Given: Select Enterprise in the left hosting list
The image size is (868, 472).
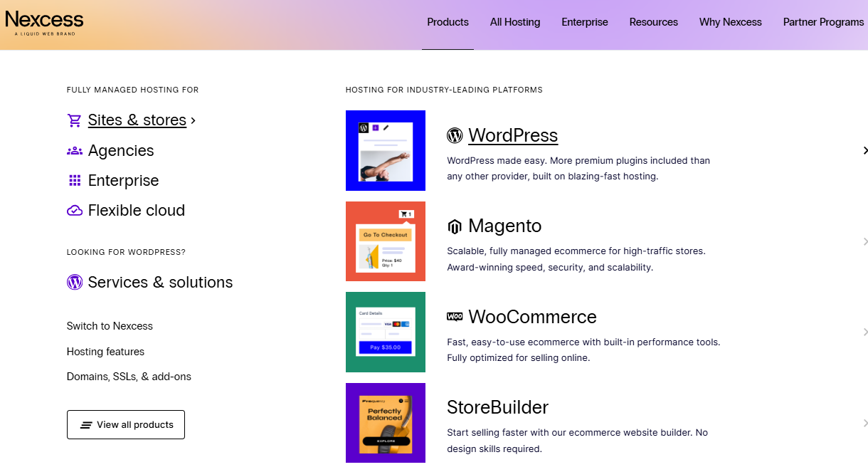Looking at the screenshot, I should (x=124, y=181).
